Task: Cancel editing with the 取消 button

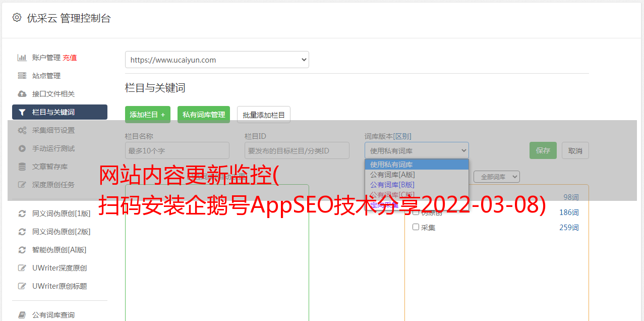Action: pos(575,150)
